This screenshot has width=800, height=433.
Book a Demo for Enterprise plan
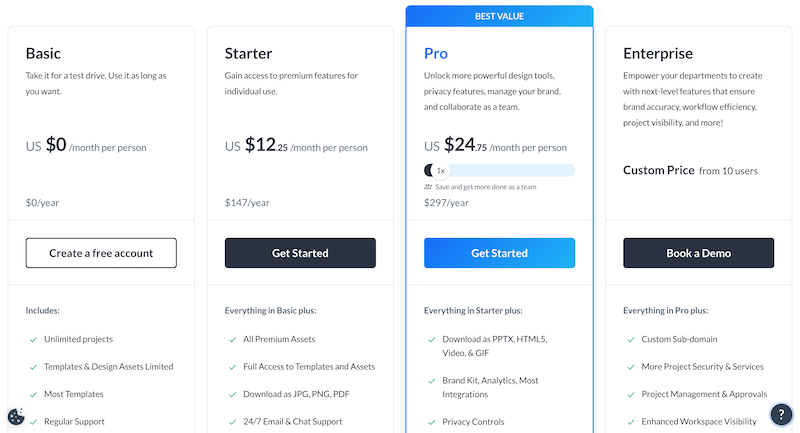[698, 253]
